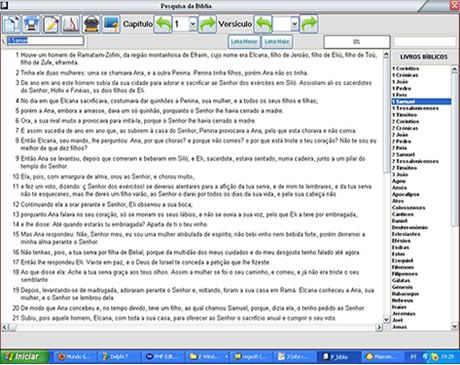Open the Capítulo number dropdown
The height and width of the screenshot is (365, 460).
coord(193,24)
